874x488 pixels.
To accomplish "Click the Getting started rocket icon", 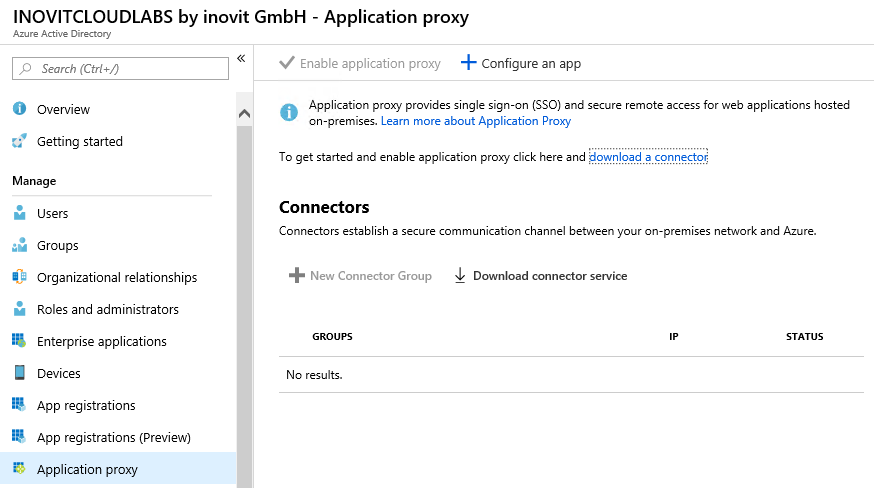I will (20, 141).
